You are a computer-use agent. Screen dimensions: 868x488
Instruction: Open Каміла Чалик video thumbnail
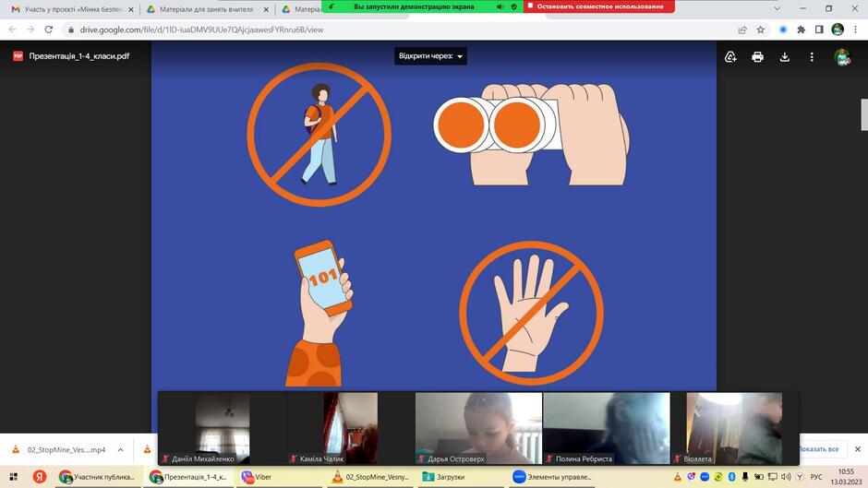[x=350, y=428]
